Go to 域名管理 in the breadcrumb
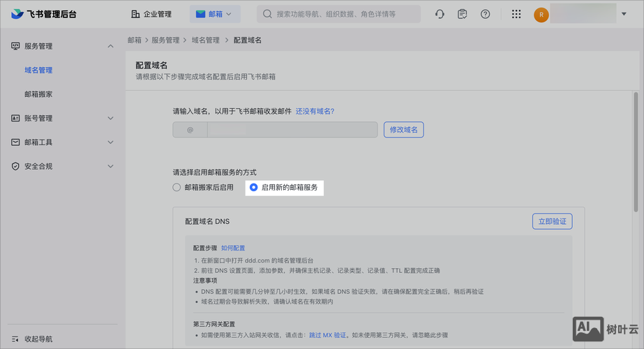Screen dimensions: 644x349 point(205,40)
